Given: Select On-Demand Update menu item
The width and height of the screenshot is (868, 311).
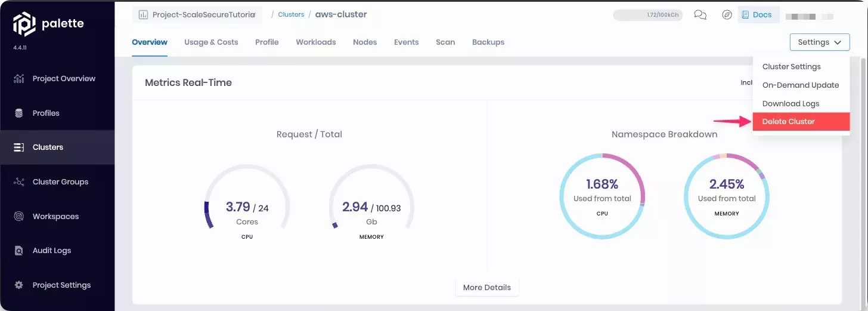Looking at the screenshot, I should point(801,85).
